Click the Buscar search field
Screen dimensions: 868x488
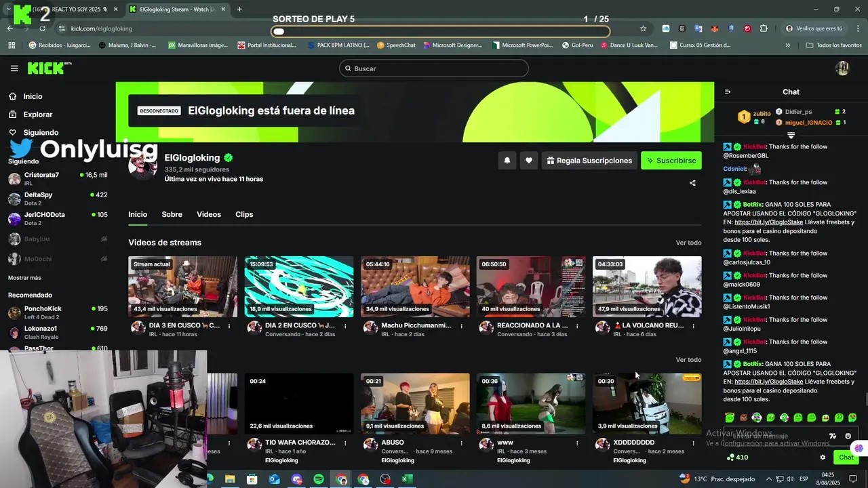[434, 68]
